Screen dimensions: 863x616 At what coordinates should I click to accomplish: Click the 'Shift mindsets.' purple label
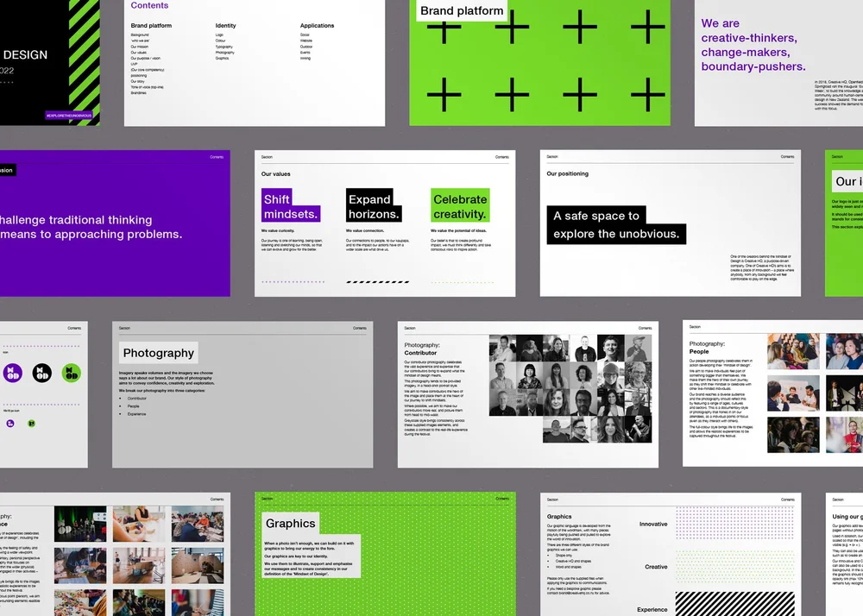point(291,206)
